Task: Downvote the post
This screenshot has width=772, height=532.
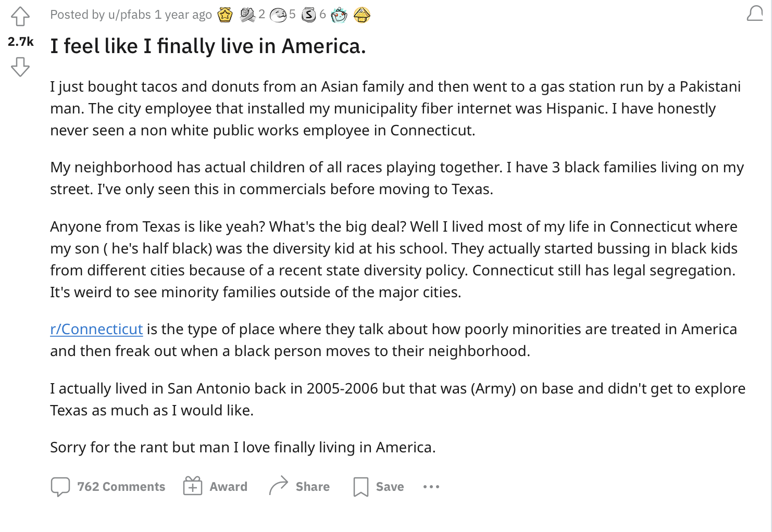Action: [20, 67]
